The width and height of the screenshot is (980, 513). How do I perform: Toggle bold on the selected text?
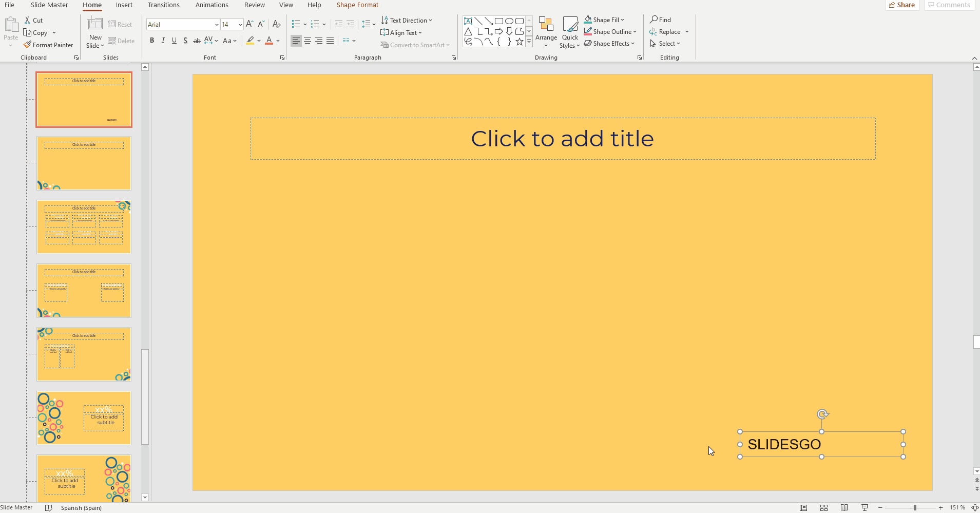[x=151, y=41]
